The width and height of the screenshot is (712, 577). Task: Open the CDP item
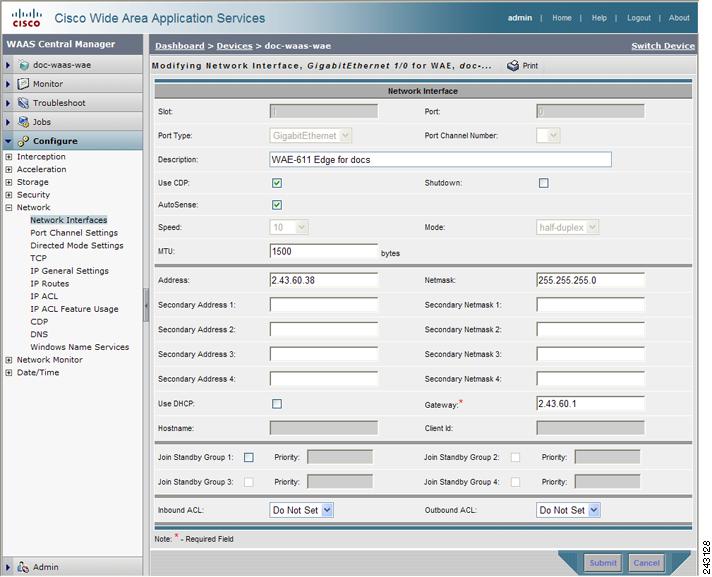39,322
